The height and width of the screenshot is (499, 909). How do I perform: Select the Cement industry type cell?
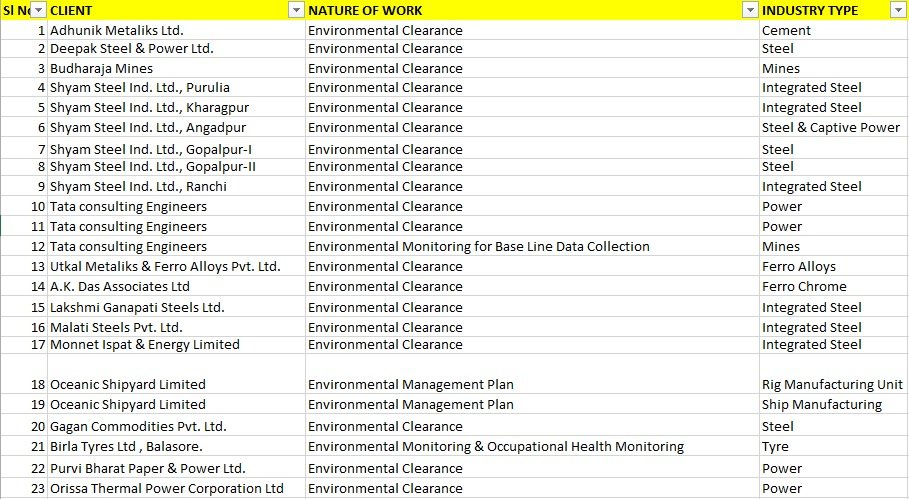(834, 30)
